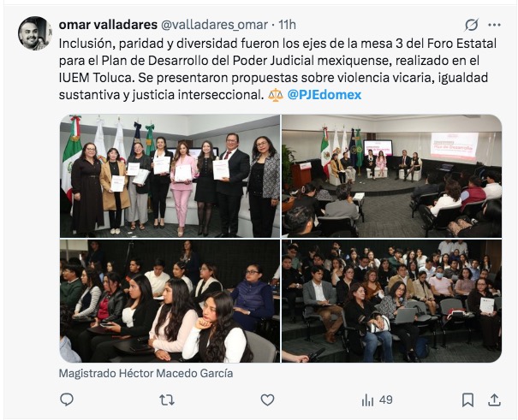Open the @valladares_omar handle
Image resolution: width=518 pixels, height=420 pixels.
point(214,25)
